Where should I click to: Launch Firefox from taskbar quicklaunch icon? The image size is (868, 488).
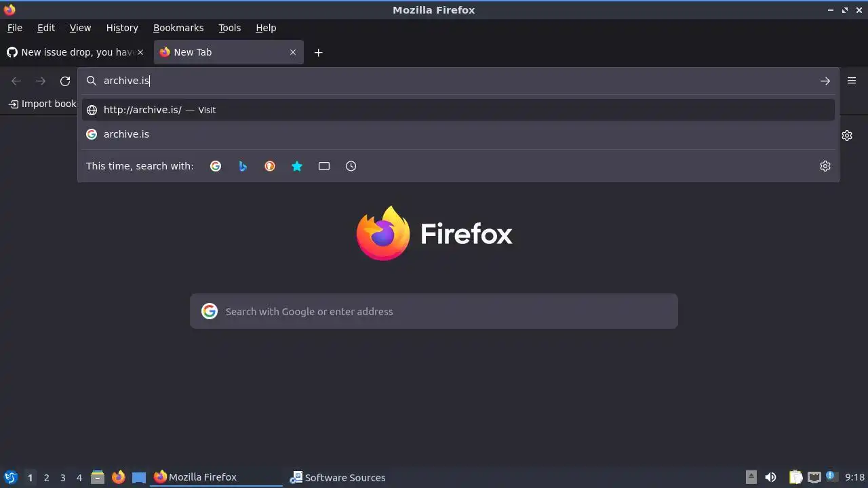pyautogui.click(x=118, y=477)
